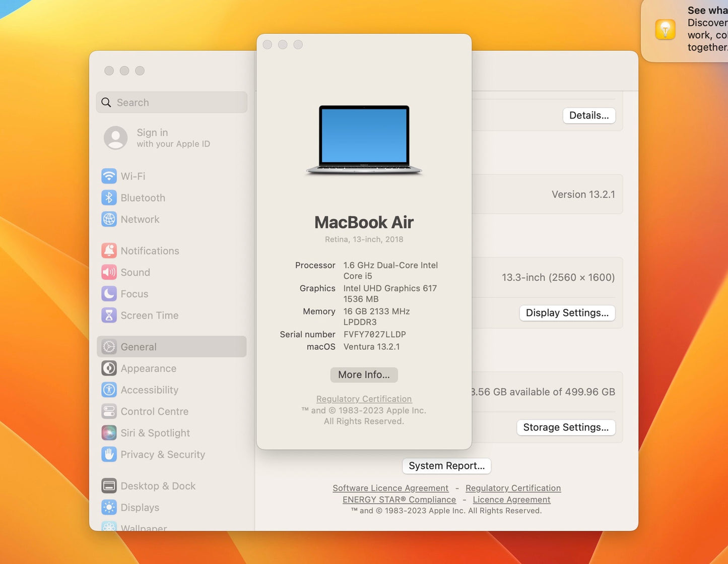Click the lightbulb tips notification icon

[665, 29]
